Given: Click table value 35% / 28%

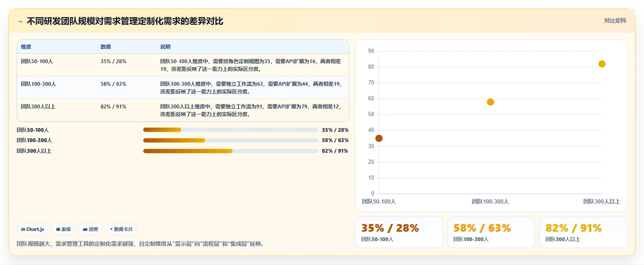Looking at the screenshot, I should click(113, 61).
